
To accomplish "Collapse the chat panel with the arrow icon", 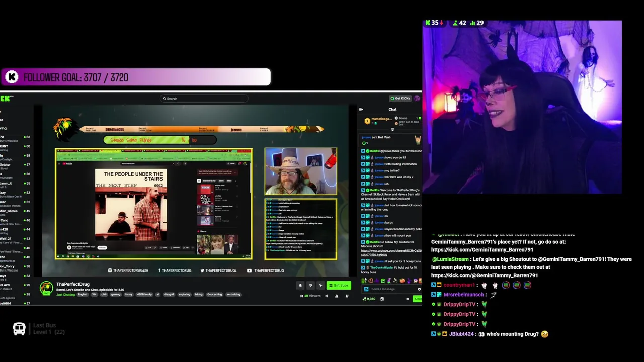I will pos(361,109).
